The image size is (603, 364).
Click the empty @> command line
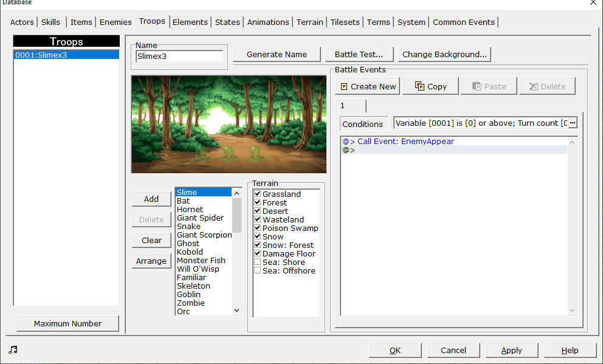(454, 150)
